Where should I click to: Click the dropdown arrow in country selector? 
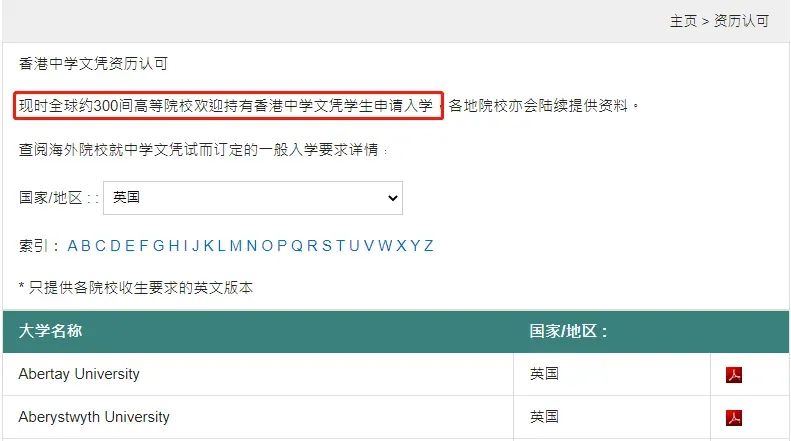tap(393, 198)
